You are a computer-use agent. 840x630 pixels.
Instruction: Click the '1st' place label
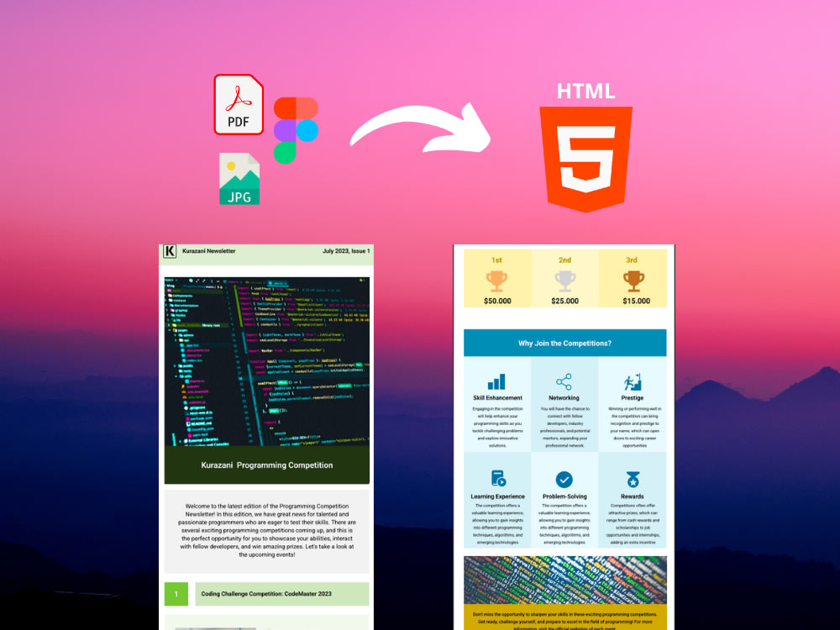coord(496,260)
